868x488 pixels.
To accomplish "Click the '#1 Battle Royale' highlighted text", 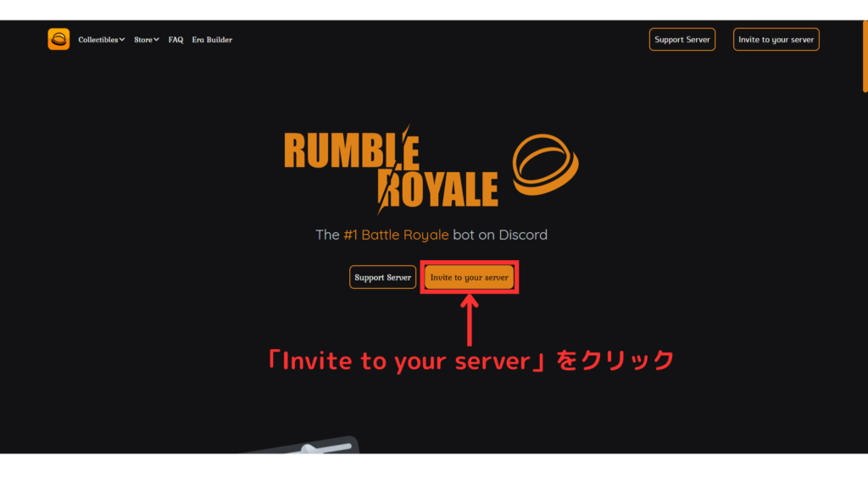I will coord(396,235).
